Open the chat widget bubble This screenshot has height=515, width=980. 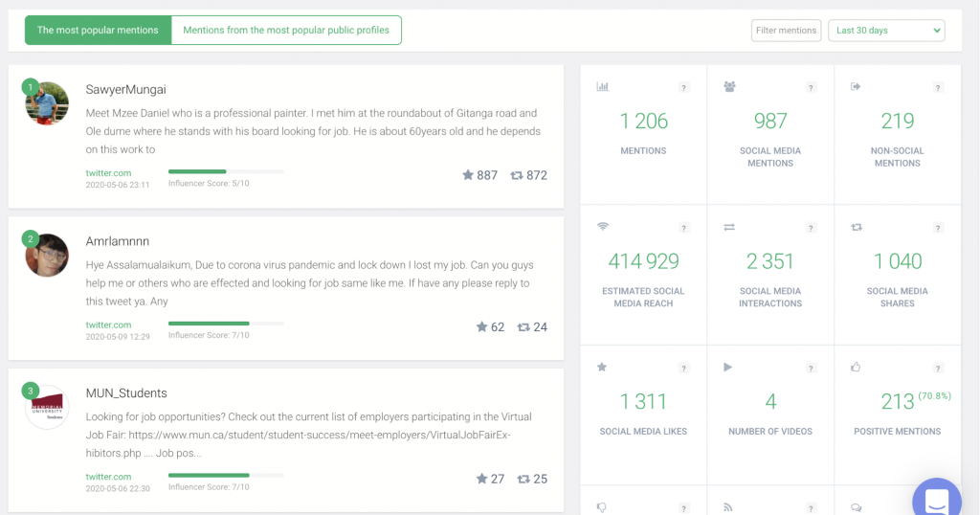tap(936, 501)
